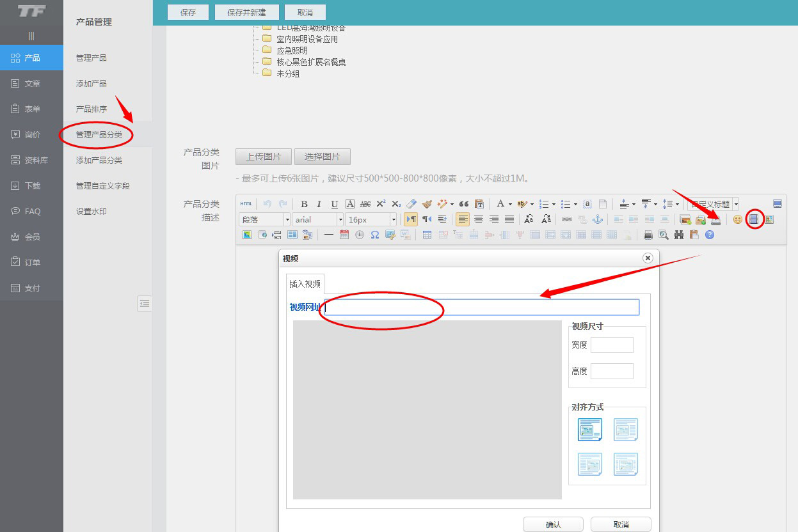Image resolution: width=798 pixels, height=532 pixels.
Task: Toggle center text alignment
Action: coord(478,219)
